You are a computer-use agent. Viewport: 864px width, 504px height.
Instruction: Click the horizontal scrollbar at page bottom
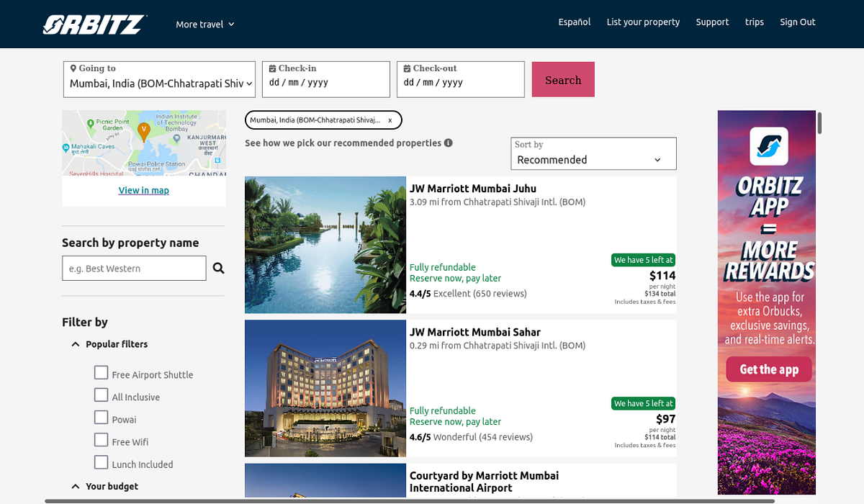click(x=410, y=501)
